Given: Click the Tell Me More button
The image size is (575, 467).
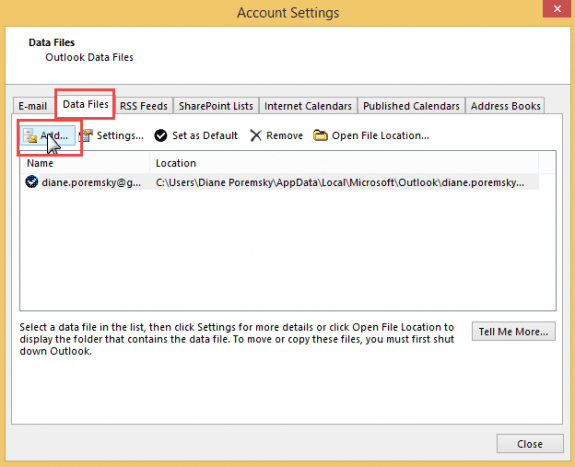Looking at the screenshot, I should point(513,332).
